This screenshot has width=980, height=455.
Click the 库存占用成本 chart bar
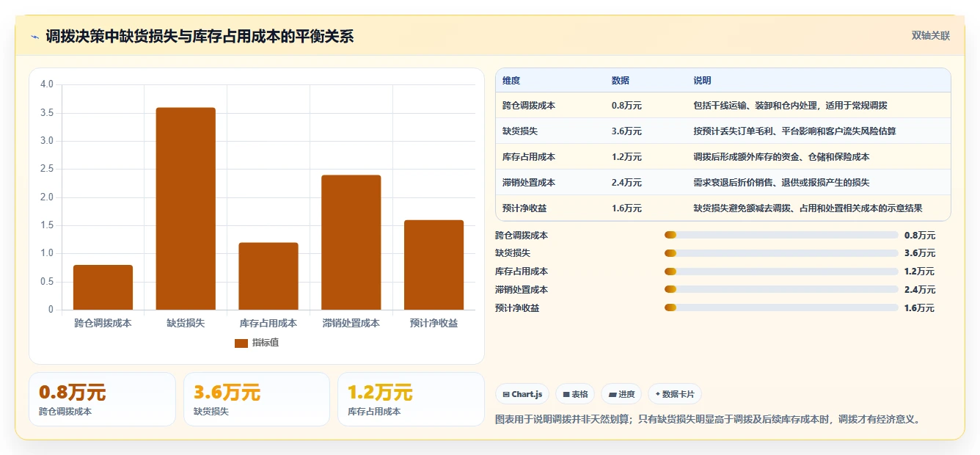(x=268, y=276)
